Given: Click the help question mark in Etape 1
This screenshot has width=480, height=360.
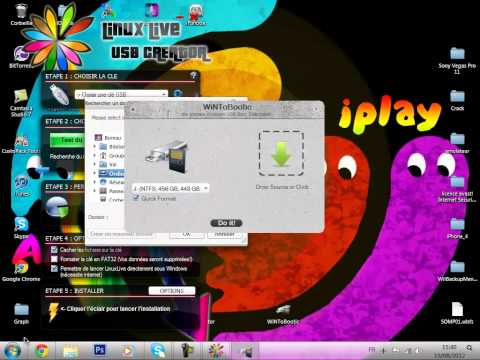Looking at the screenshot, I should tap(193, 75).
